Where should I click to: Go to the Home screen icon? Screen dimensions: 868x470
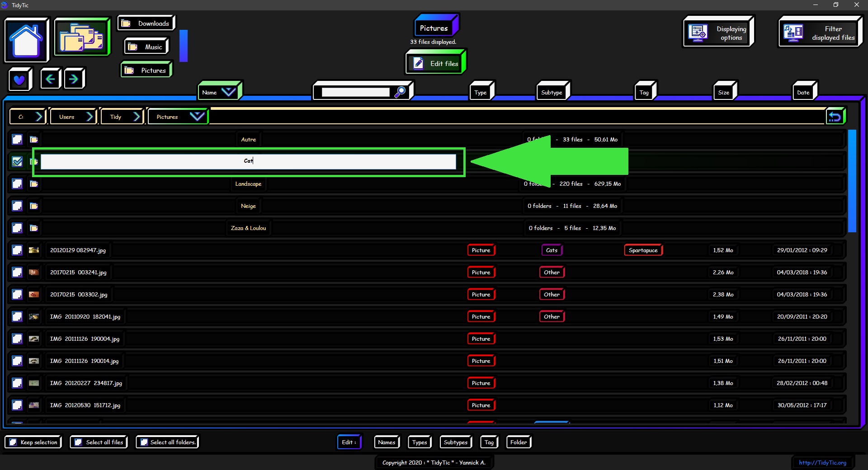coord(26,40)
